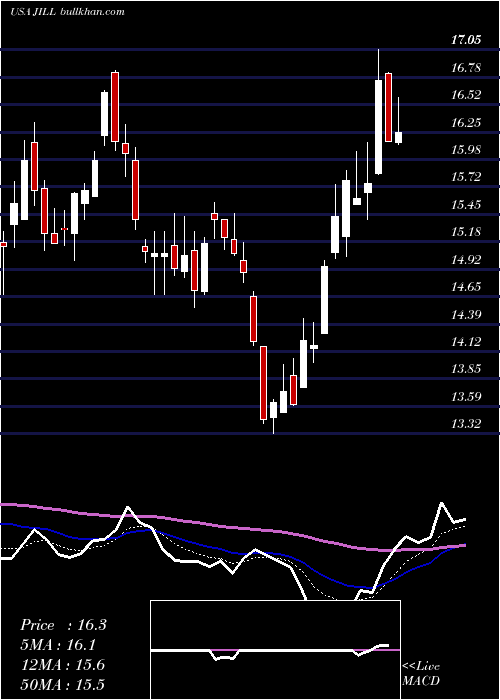Click the 16.25 price axis label
Screen dimensions: 500x700
pos(466,122)
